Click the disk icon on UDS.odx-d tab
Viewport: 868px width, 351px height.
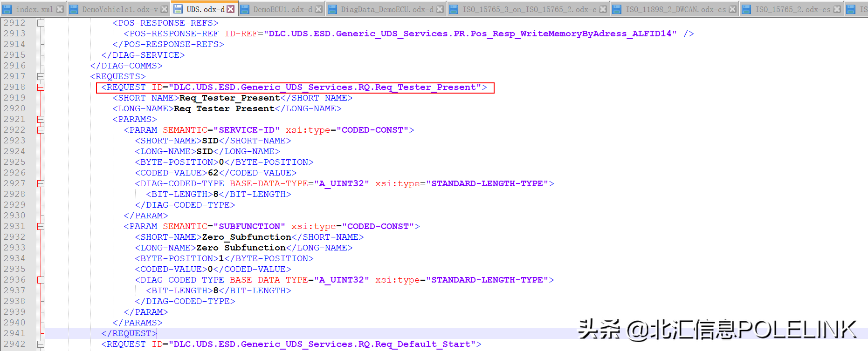click(178, 9)
